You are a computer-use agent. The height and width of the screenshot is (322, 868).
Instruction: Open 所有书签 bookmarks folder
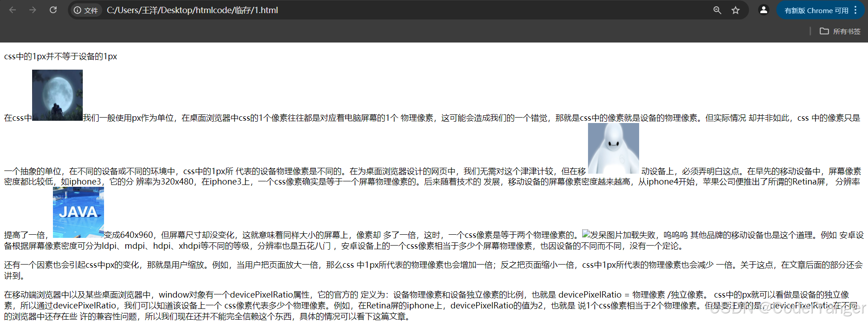[x=840, y=31]
